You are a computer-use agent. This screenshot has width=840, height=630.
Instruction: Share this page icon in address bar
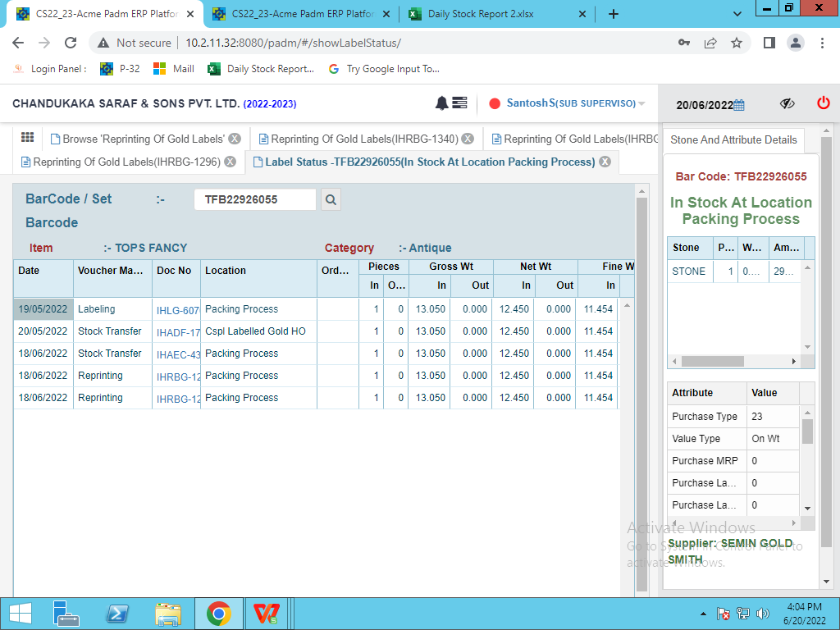click(710, 43)
